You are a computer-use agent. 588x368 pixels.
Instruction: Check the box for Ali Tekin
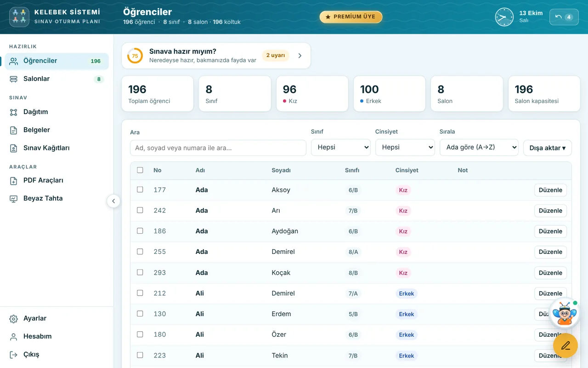(140, 355)
